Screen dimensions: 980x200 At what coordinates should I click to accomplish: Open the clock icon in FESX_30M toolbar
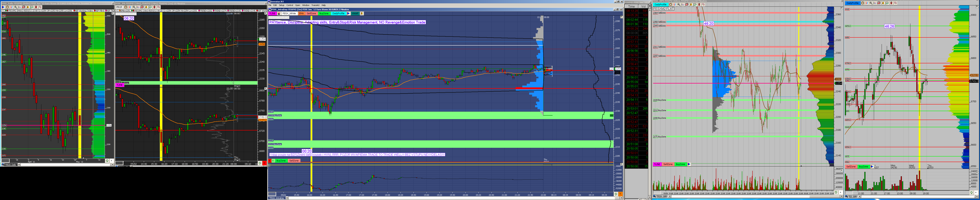coord(671,5)
